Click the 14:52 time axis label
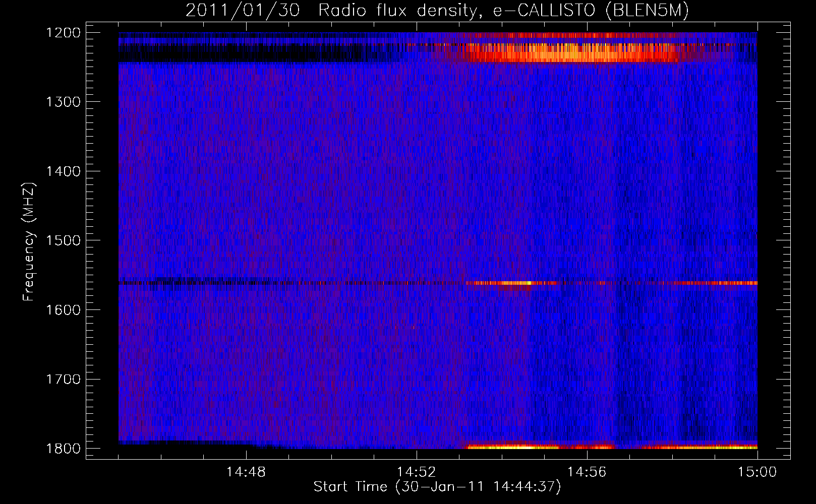This screenshot has width=816, height=504. [x=417, y=472]
